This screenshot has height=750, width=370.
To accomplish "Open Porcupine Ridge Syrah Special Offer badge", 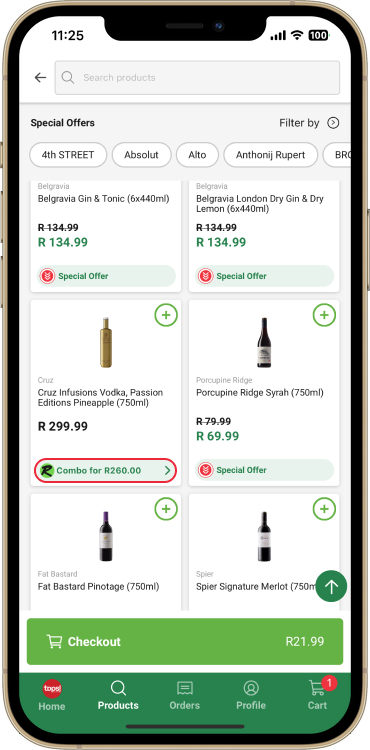I will point(264,470).
